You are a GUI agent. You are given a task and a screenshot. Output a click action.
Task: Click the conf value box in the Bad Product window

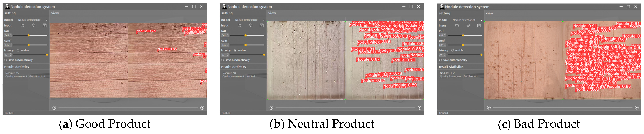coord(442,45)
